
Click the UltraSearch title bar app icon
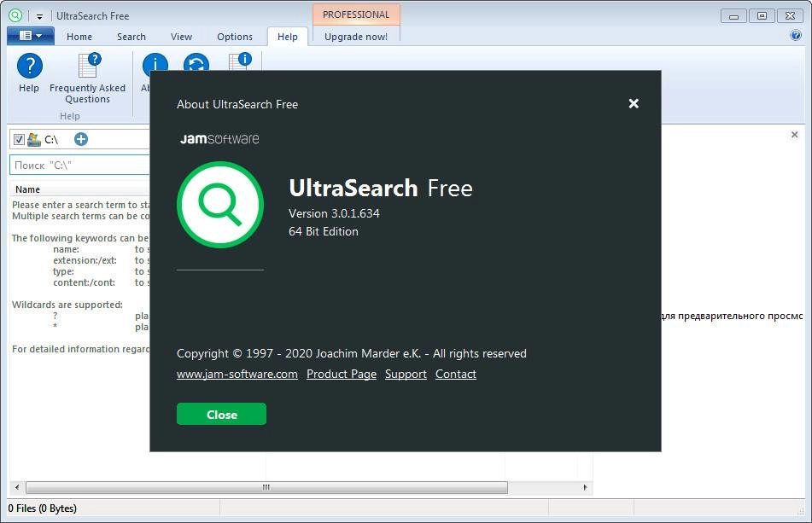(15, 15)
